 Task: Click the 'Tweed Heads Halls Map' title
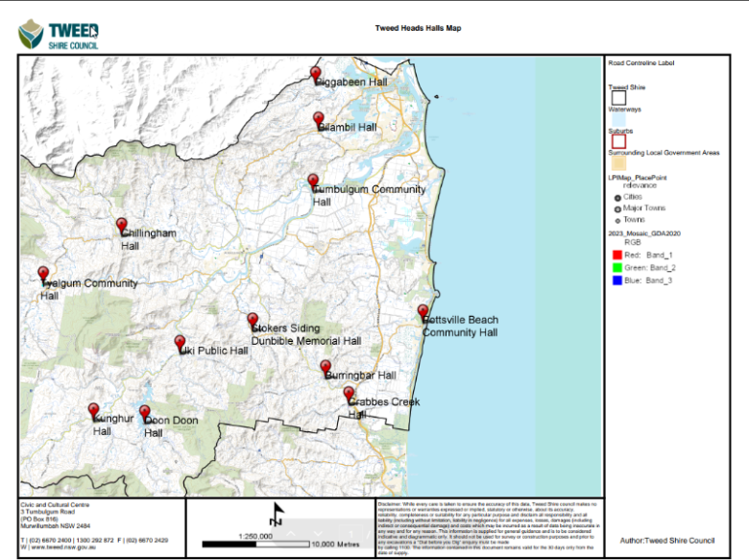pyautogui.click(x=418, y=28)
